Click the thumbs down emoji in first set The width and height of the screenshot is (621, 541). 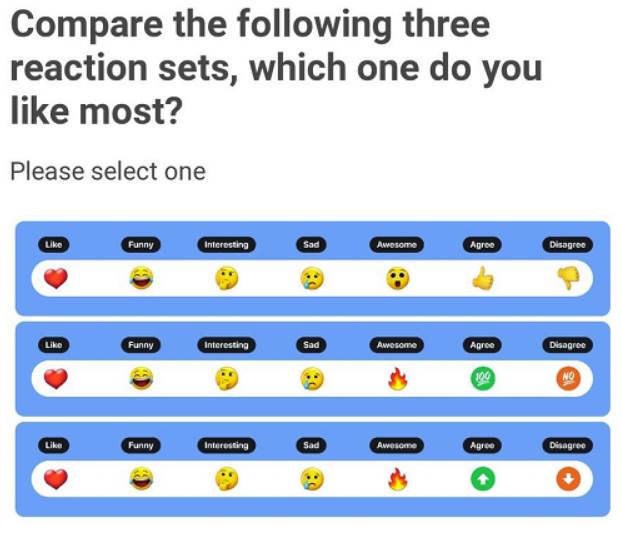pos(568,281)
